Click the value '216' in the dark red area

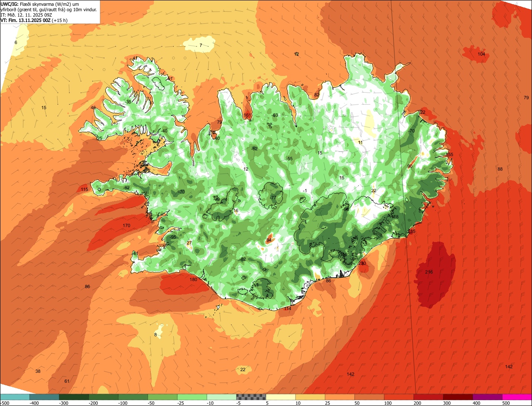click(429, 272)
